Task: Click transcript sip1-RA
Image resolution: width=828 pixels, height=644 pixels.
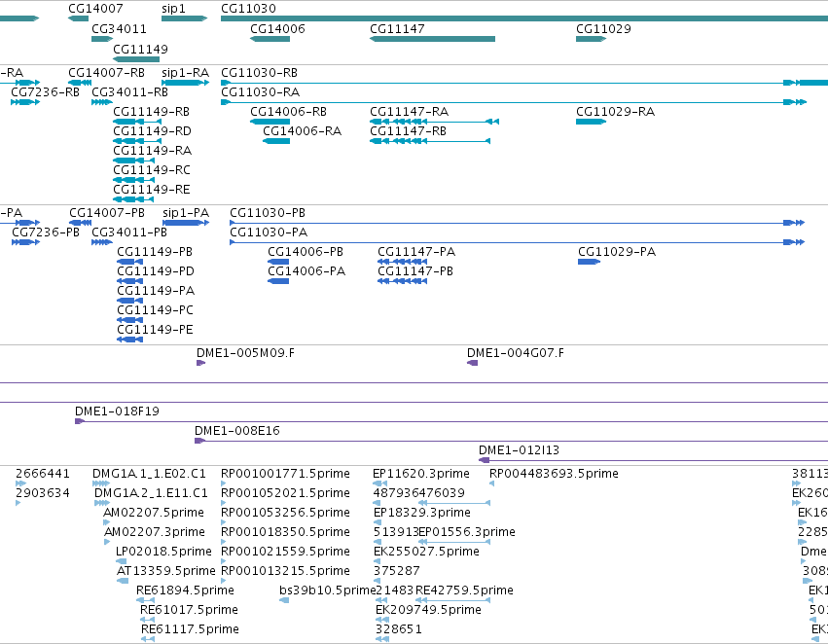Action: pyautogui.click(x=185, y=83)
